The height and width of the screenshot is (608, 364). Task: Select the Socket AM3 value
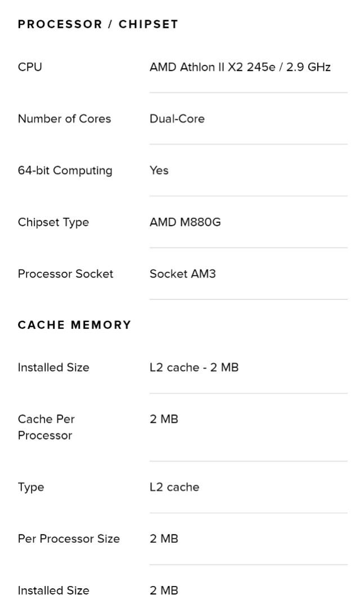click(x=182, y=274)
